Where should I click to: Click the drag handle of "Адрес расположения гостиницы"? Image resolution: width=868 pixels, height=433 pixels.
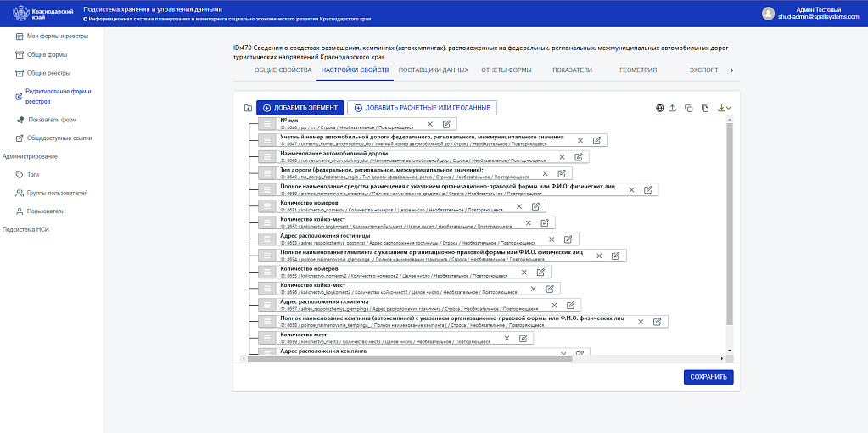[266, 239]
